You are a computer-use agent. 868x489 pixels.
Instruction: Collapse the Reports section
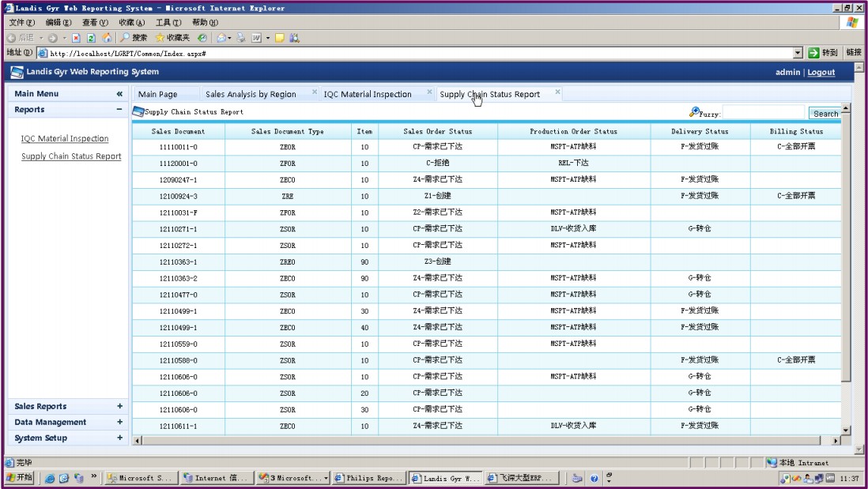[x=119, y=110]
